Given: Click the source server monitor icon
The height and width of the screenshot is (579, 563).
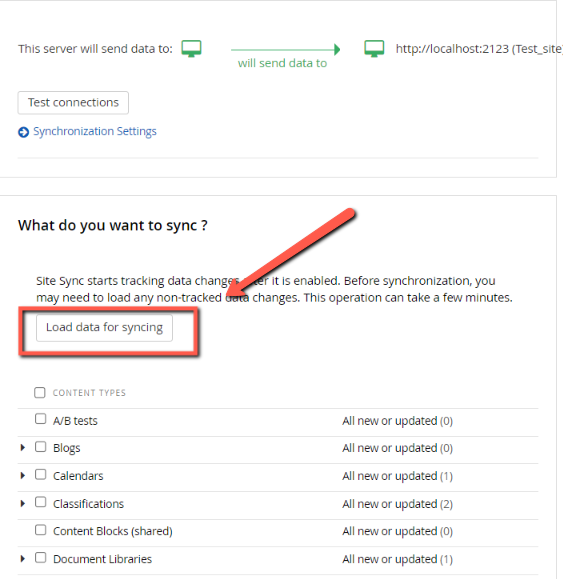Looking at the screenshot, I should tap(191, 48).
